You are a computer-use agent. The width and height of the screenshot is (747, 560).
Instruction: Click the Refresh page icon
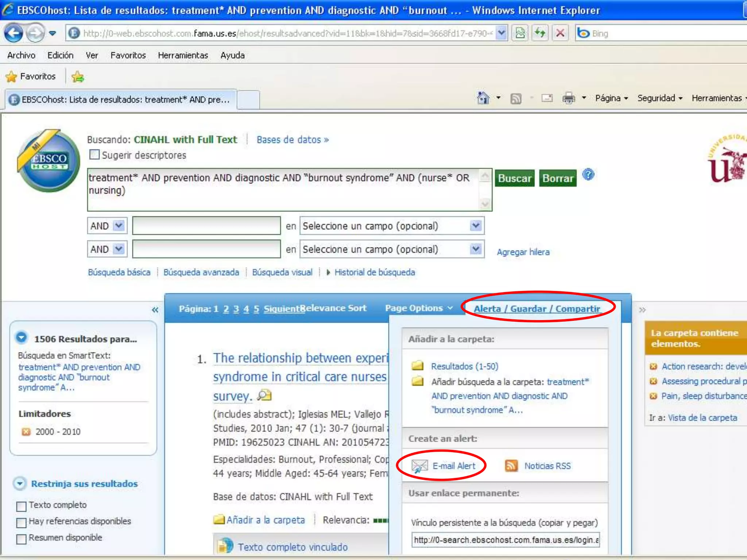540,33
